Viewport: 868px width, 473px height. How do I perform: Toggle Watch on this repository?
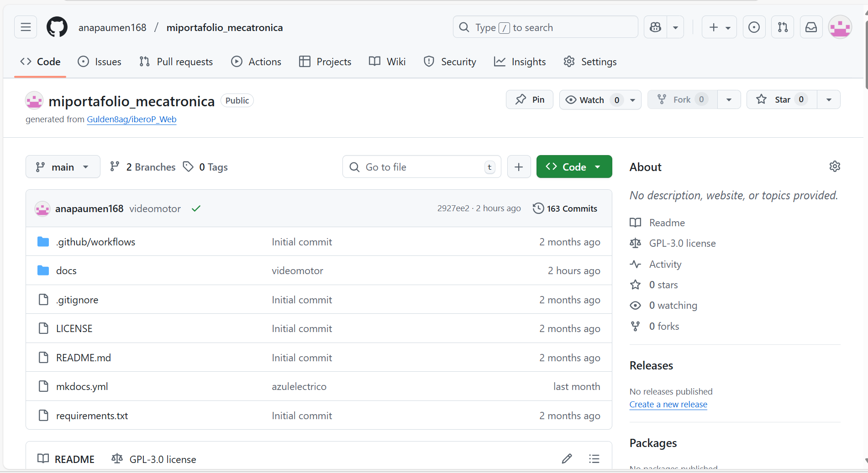(592, 100)
